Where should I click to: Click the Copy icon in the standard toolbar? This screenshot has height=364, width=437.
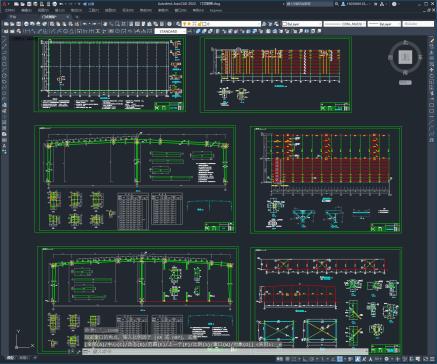click(x=58, y=24)
